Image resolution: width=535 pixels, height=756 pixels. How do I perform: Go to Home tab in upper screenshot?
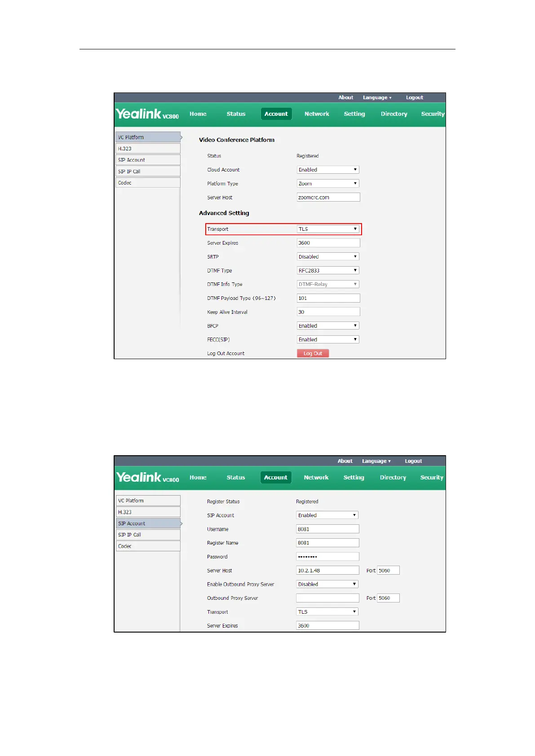pyautogui.click(x=198, y=114)
